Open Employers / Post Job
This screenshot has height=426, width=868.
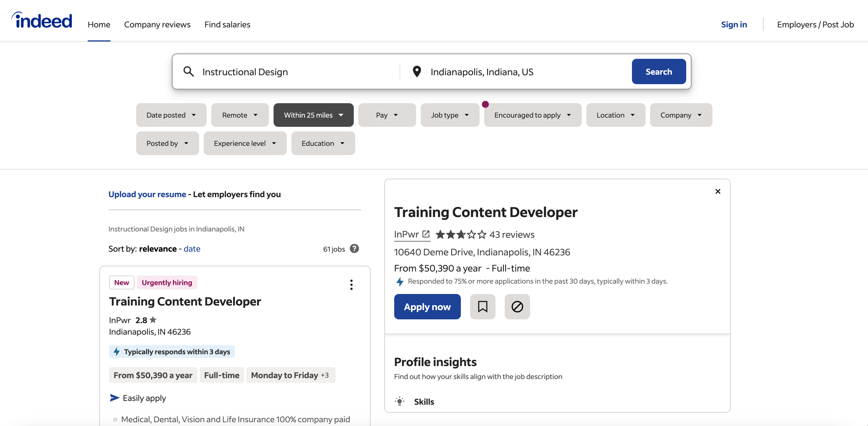click(x=815, y=24)
